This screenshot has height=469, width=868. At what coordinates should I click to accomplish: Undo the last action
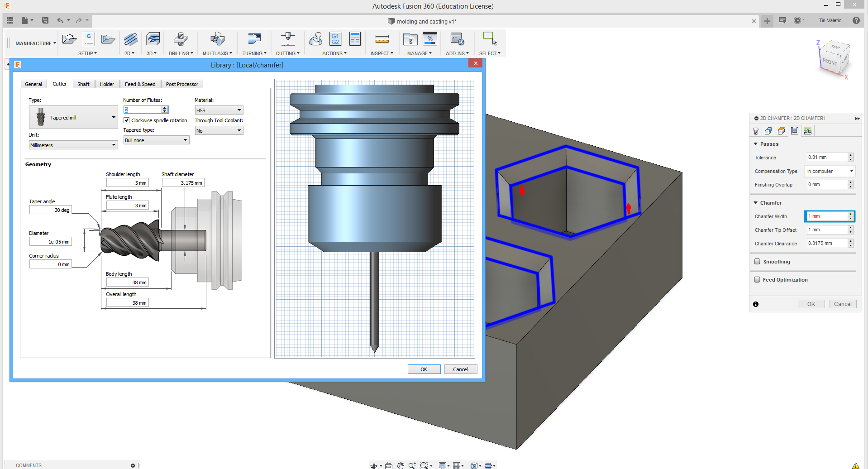pos(60,20)
